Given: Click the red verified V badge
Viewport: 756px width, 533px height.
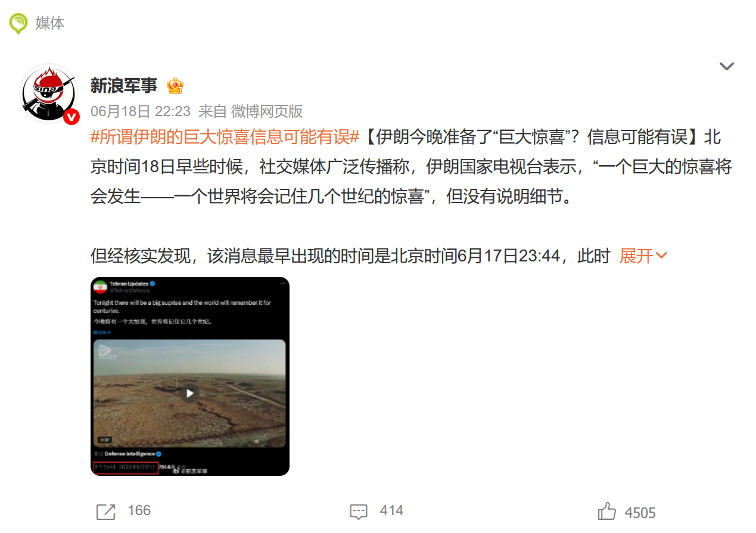Looking at the screenshot, I should click(x=71, y=116).
